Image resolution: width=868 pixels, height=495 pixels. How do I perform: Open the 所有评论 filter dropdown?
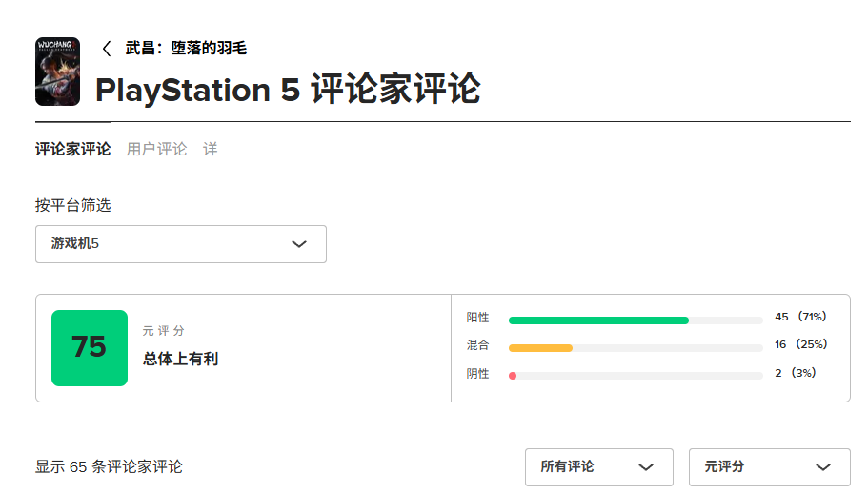point(598,467)
